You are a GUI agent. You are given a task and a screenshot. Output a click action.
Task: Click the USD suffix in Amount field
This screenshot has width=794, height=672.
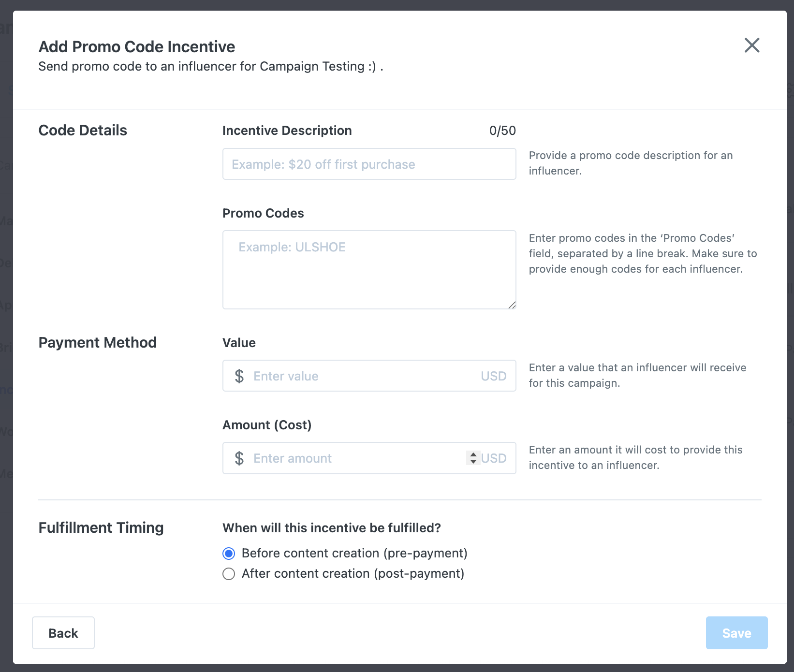point(494,458)
